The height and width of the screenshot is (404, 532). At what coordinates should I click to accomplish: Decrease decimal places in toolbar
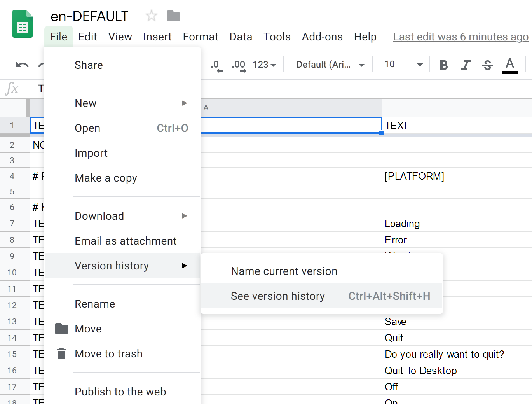[x=216, y=65]
